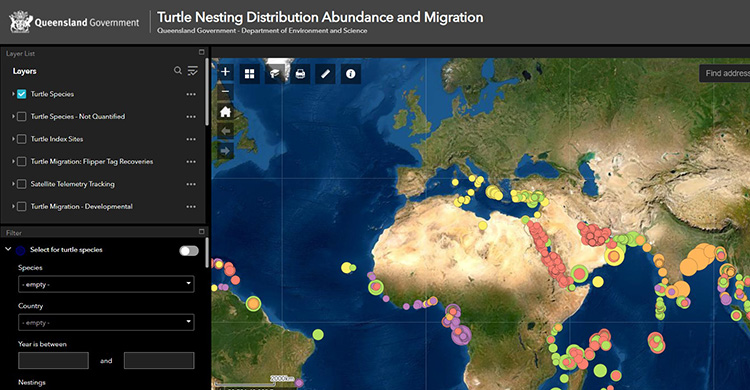Click the Layer List panel scrollbar
This screenshot has height=390, width=750.
tap(207, 92)
